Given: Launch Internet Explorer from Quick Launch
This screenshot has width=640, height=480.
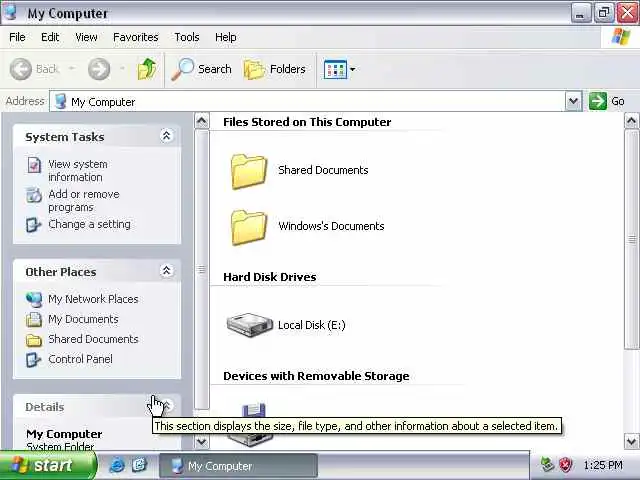Looking at the screenshot, I should [x=117, y=465].
